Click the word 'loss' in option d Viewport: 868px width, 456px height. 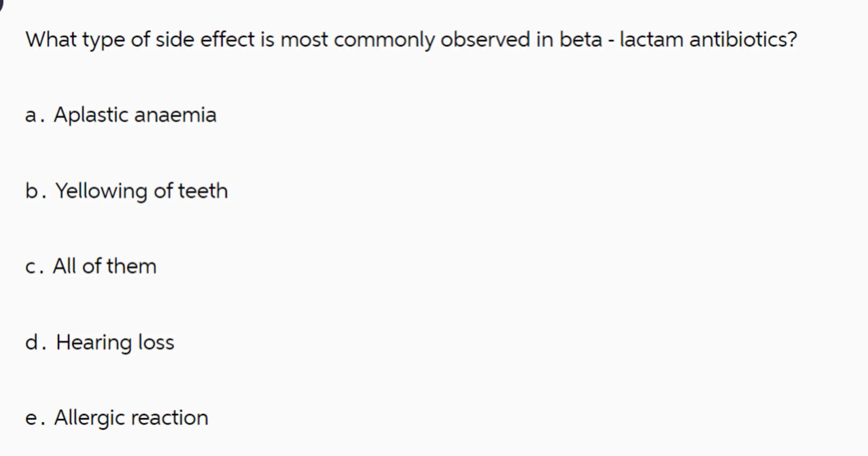156,342
